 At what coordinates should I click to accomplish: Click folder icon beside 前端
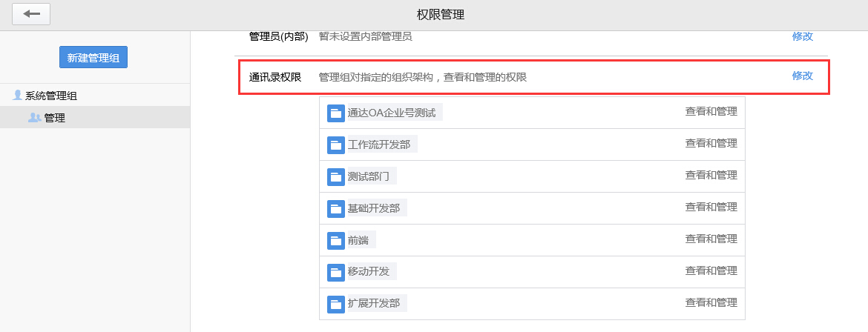pos(336,240)
